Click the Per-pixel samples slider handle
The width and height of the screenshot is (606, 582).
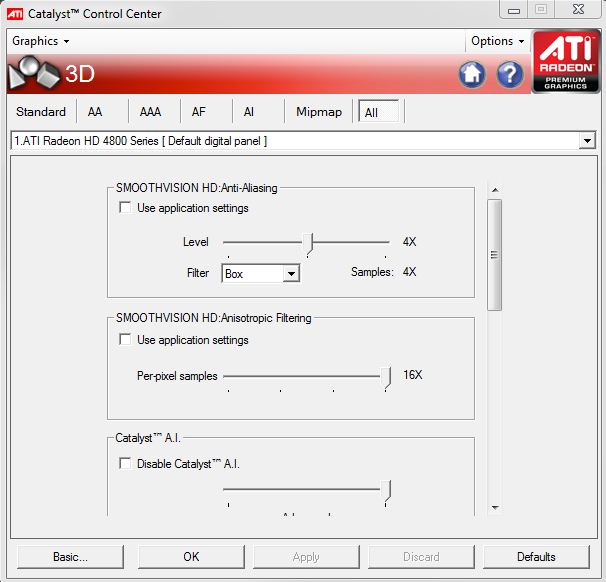pos(386,379)
